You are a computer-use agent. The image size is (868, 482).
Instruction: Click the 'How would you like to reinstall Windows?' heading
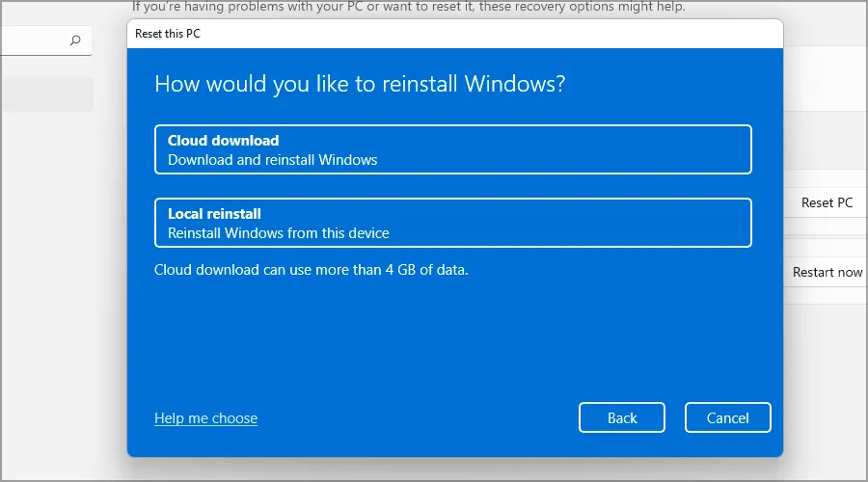tap(360, 84)
